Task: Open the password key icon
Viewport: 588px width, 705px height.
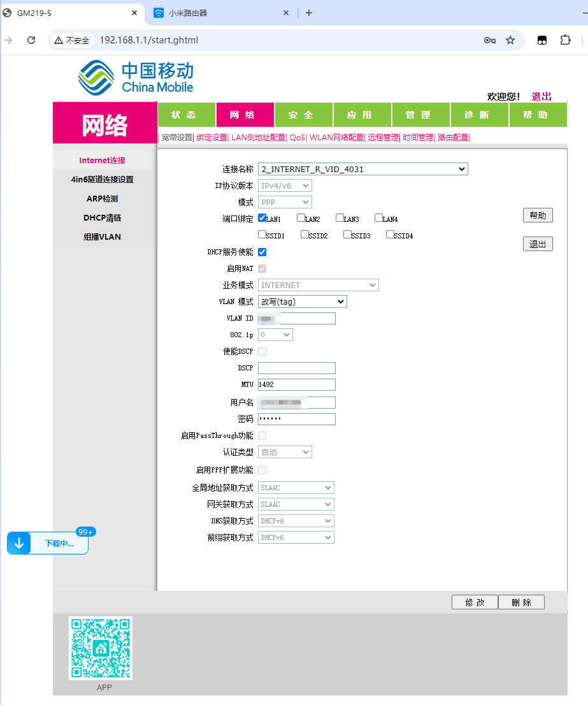Action: pos(489,40)
